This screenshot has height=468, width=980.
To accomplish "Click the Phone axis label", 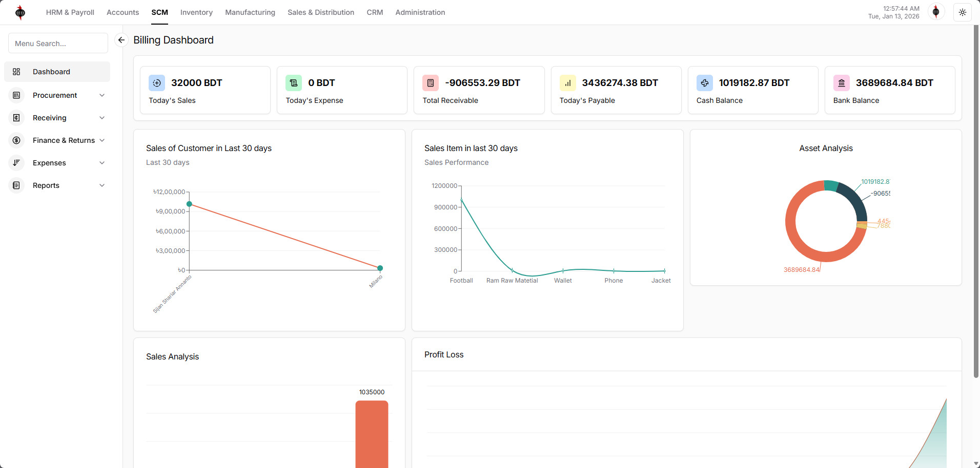I will click(x=614, y=281).
